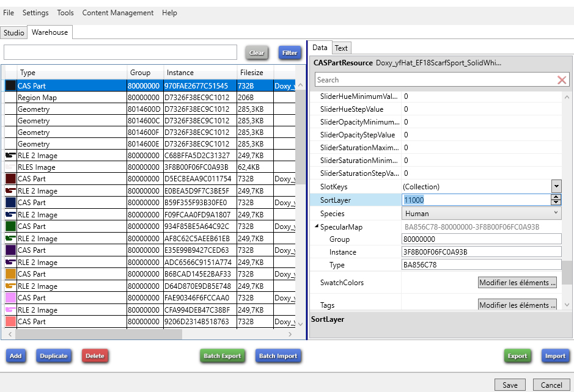The width and height of the screenshot is (574, 392).
Task: Click the resource list down scroll arrow
Action: pos(301,324)
